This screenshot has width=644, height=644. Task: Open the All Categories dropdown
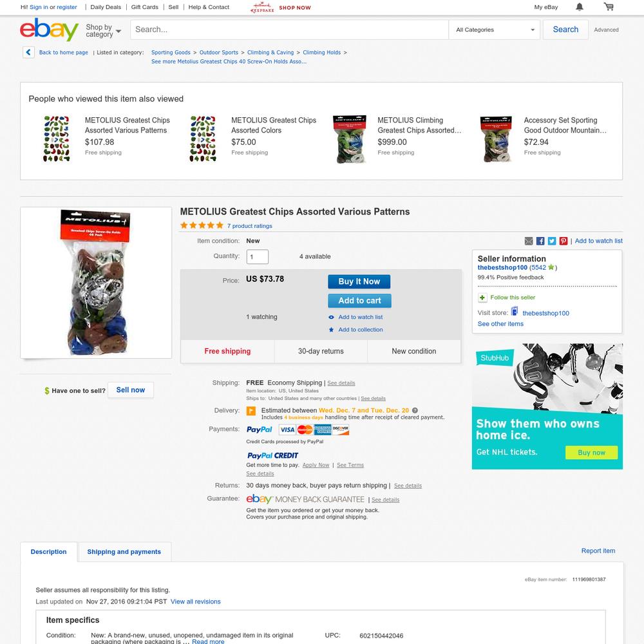[x=495, y=30]
